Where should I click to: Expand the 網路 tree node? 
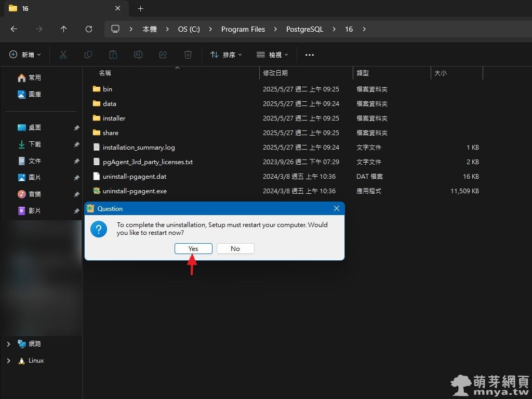8,344
